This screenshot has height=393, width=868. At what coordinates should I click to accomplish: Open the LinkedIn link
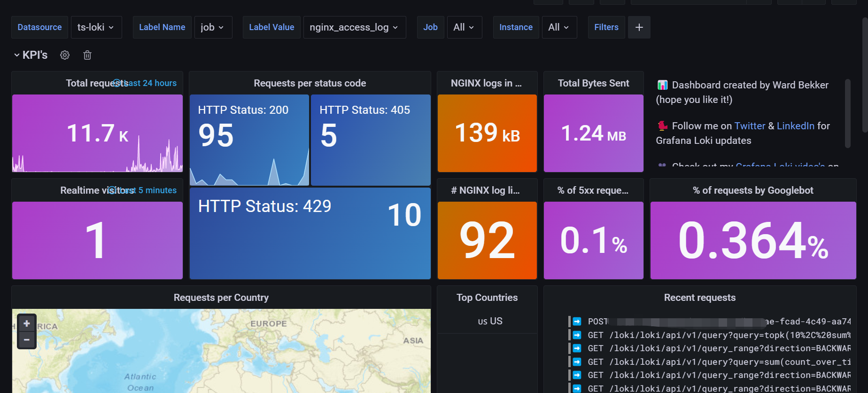tap(796, 126)
